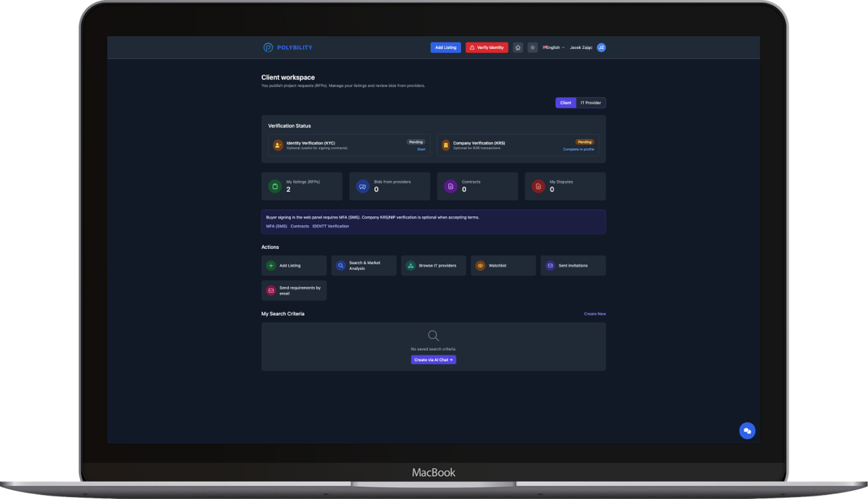868x499 pixels.
Task: Open the Watchlist eye icon
Action: coord(481,266)
